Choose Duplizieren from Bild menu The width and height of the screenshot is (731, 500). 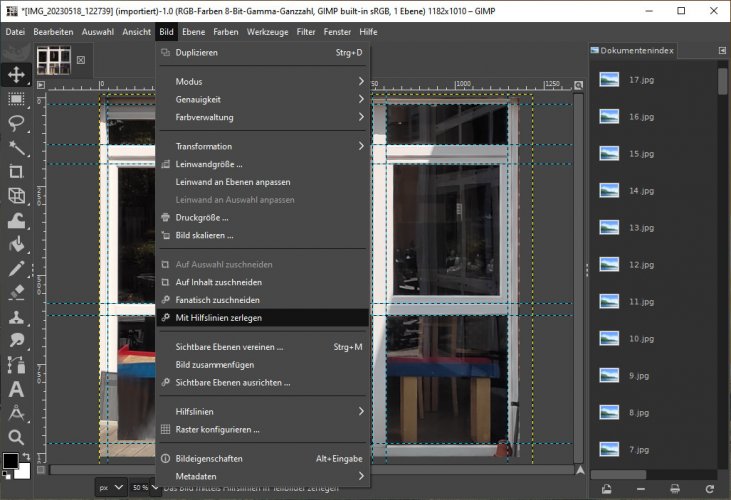pos(263,53)
